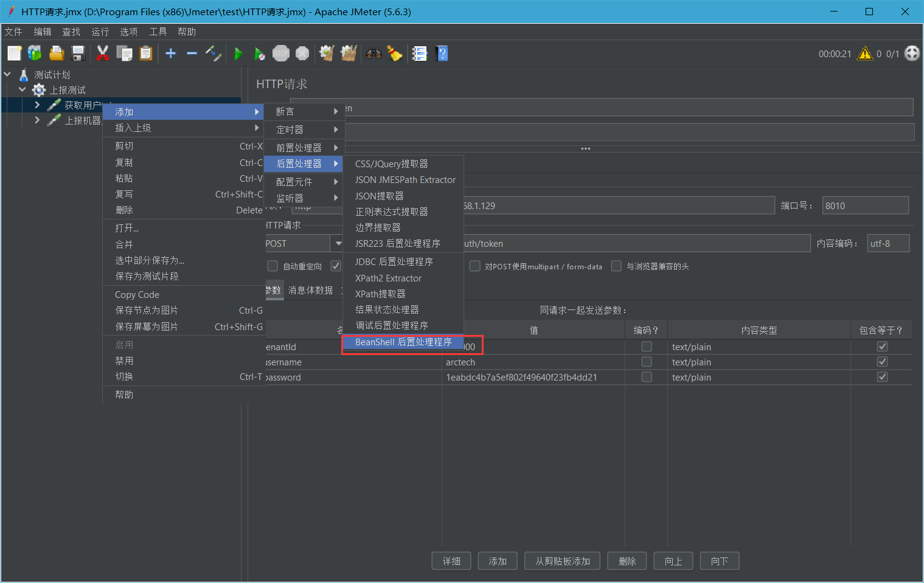Open the 监听器 submenu

click(x=304, y=198)
